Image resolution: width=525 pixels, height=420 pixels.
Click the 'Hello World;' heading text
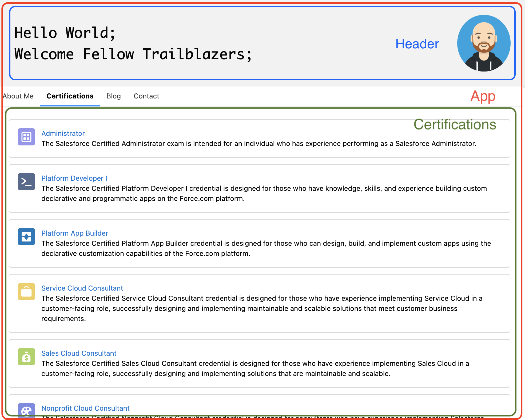(65, 33)
